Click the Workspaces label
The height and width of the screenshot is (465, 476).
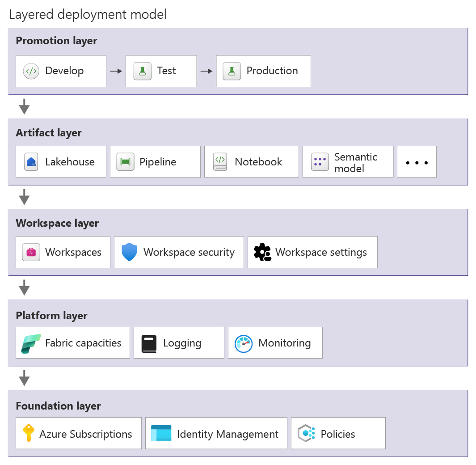[73, 252]
